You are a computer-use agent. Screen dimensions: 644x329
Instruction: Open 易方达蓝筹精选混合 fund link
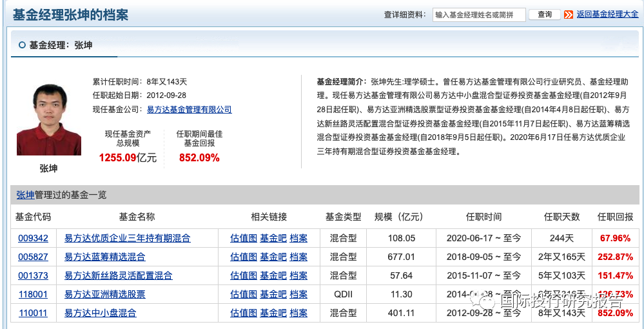(x=104, y=257)
